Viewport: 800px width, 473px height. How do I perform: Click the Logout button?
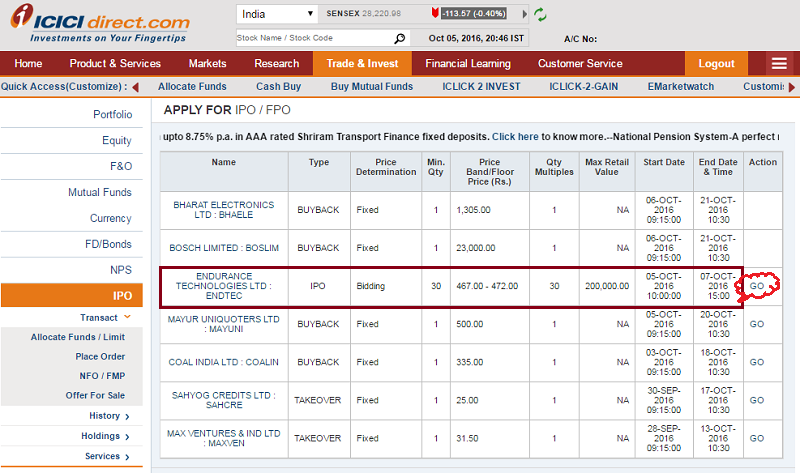click(x=716, y=63)
